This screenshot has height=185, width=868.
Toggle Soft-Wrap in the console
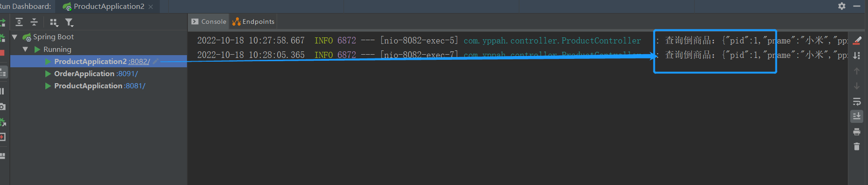(x=857, y=101)
